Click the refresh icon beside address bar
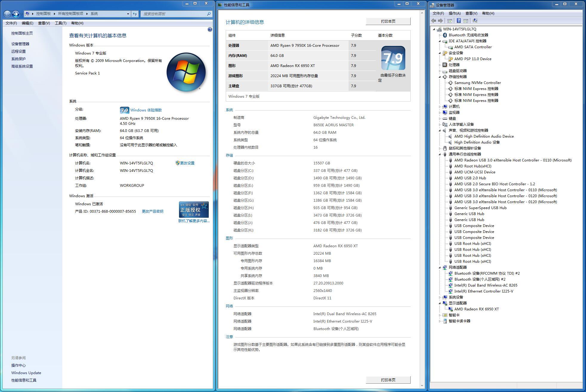Screen dimensions: 586x392 click(135, 14)
